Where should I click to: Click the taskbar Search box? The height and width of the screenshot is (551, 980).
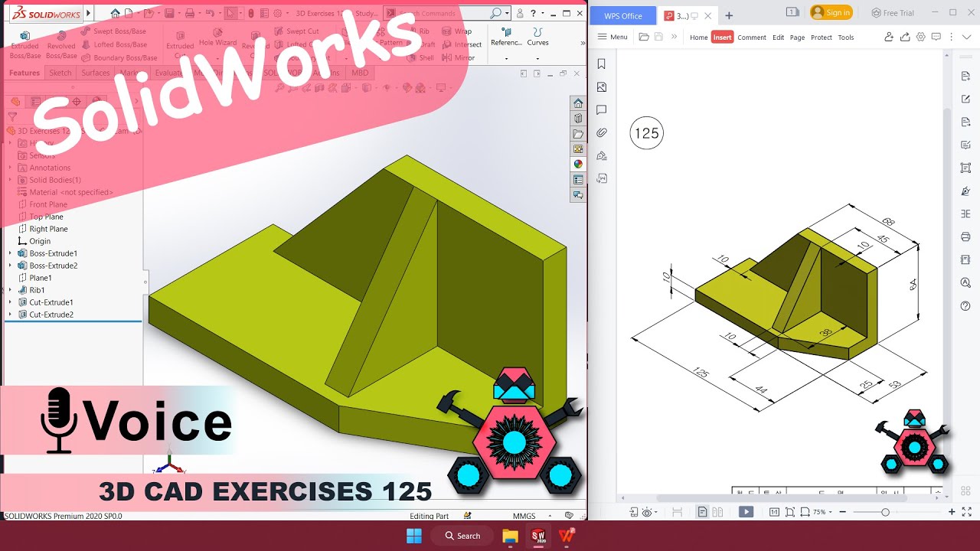click(x=462, y=536)
